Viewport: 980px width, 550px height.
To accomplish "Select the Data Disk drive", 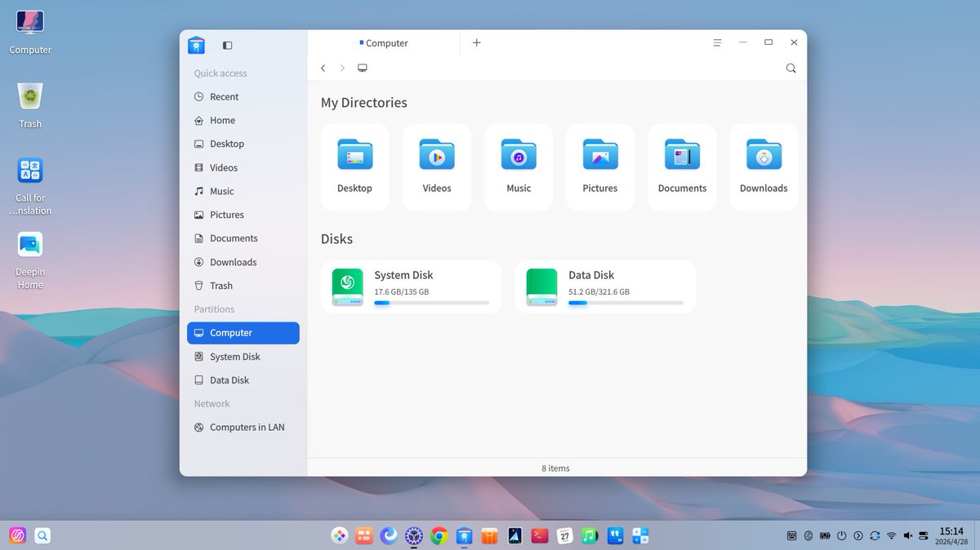I will 605,286.
